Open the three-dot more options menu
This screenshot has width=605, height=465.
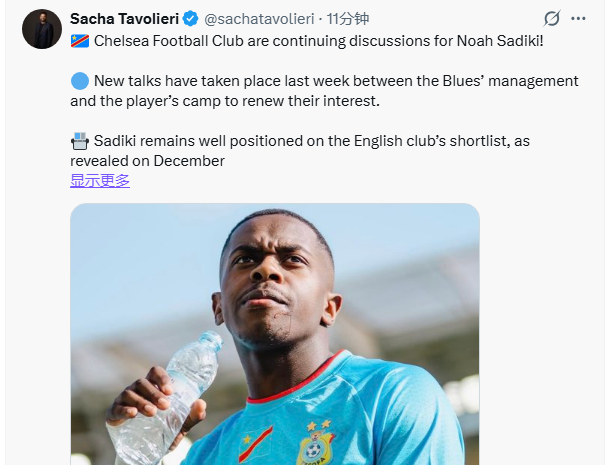pos(578,18)
